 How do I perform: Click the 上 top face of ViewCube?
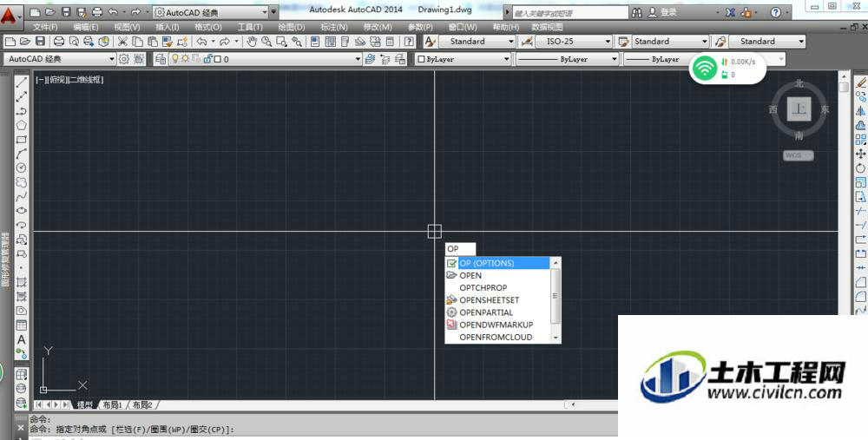click(799, 108)
